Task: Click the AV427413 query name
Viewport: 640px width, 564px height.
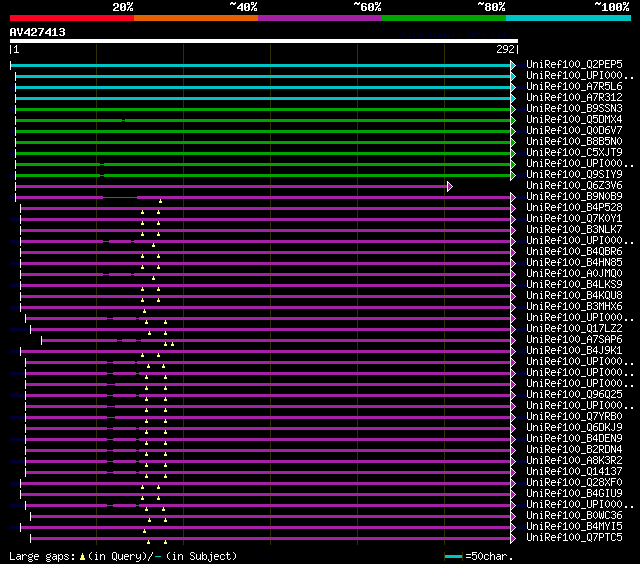Action: 38,33
